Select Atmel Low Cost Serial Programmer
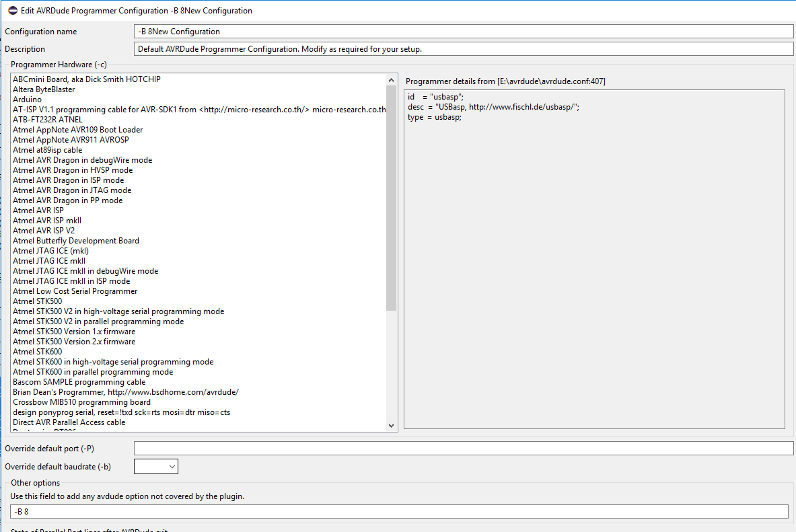The image size is (796, 532). point(75,291)
